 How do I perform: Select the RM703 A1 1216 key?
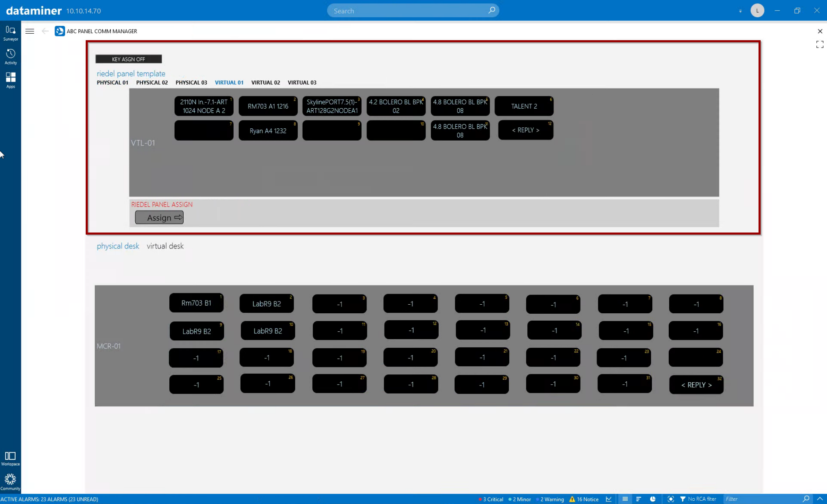point(268,106)
